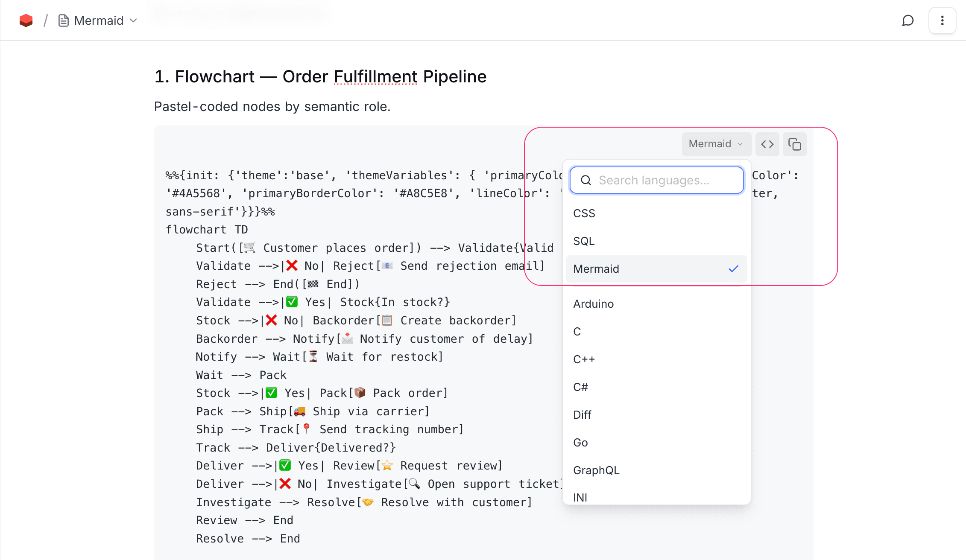
Task: Choose Diff as the code language
Action: coord(657,415)
